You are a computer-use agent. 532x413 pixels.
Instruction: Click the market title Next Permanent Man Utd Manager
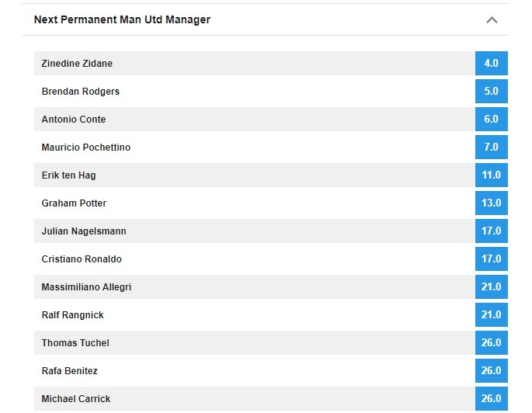click(122, 20)
